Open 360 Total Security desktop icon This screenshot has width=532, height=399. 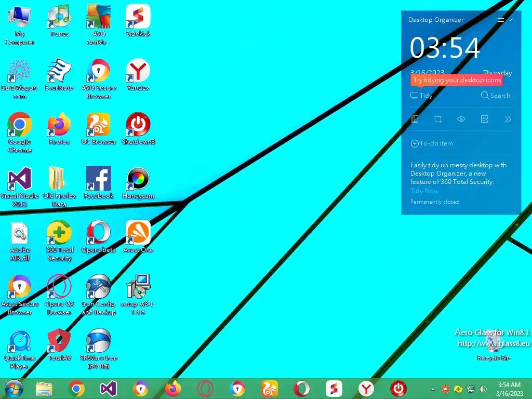coord(59,241)
